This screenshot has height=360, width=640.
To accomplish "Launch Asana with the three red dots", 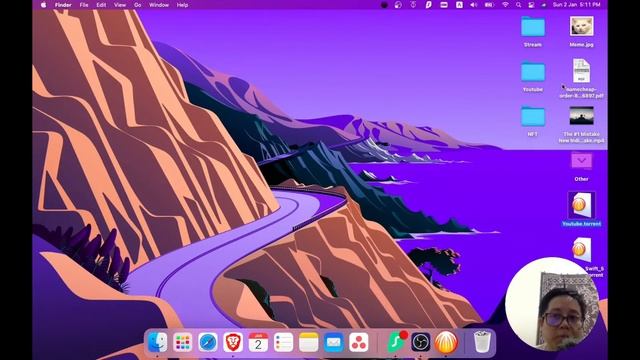I will (359, 342).
